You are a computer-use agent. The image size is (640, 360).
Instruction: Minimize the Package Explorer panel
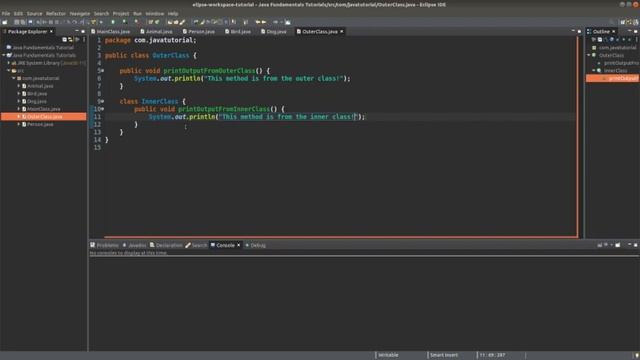coord(77,31)
